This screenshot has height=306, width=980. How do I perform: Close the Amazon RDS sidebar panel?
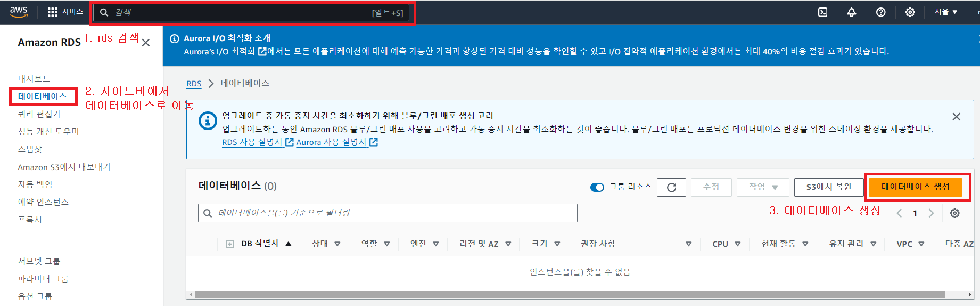pos(146,43)
